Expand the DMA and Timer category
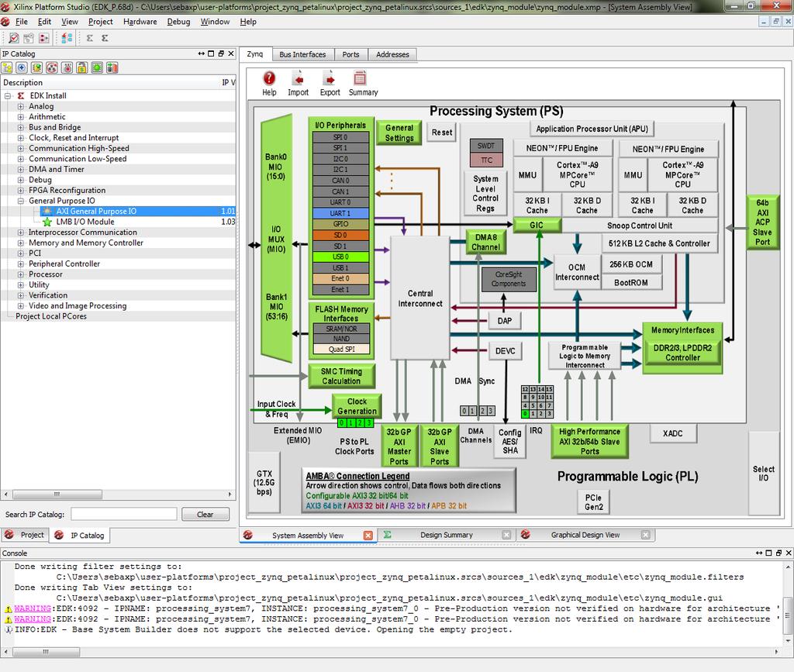This screenshot has width=794, height=672. (x=20, y=170)
